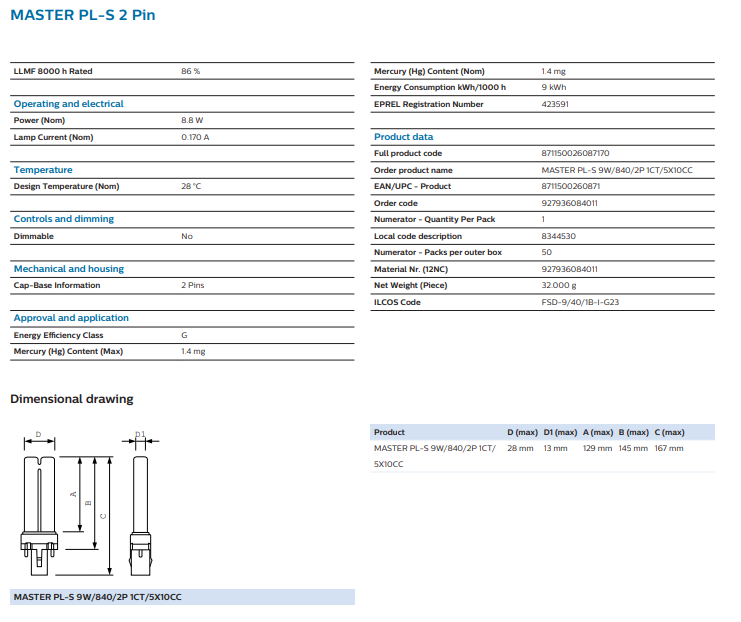741x622 pixels.
Task: Click the 'Product data' section heading
Action: click(404, 137)
